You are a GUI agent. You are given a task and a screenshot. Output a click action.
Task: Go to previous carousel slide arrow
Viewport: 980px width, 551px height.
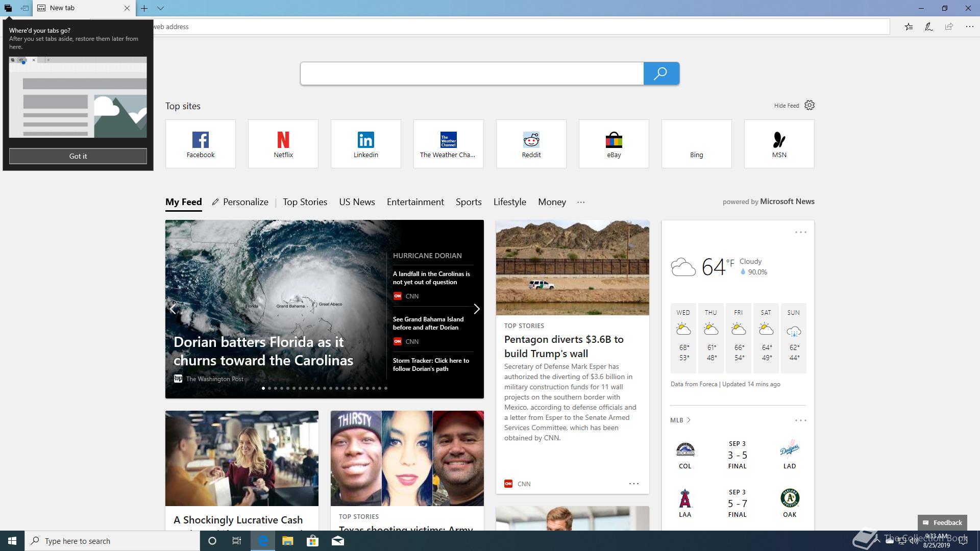[x=173, y=309]
